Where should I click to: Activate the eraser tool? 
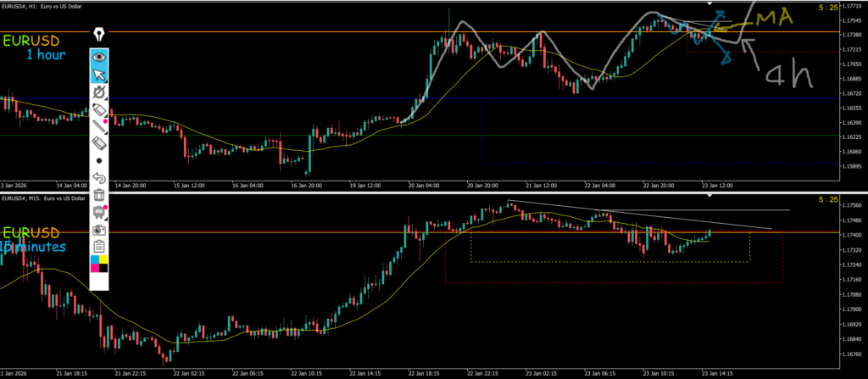pos(99,143)
